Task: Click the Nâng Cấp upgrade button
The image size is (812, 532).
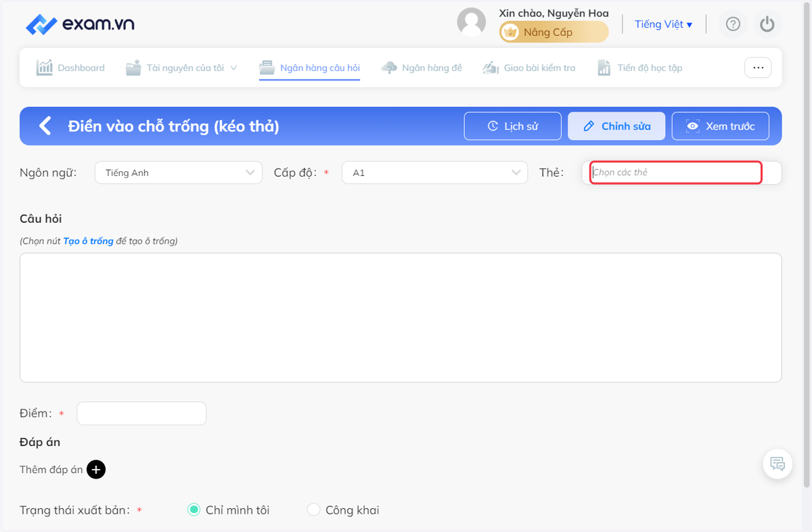Action: tap(554, 32)
